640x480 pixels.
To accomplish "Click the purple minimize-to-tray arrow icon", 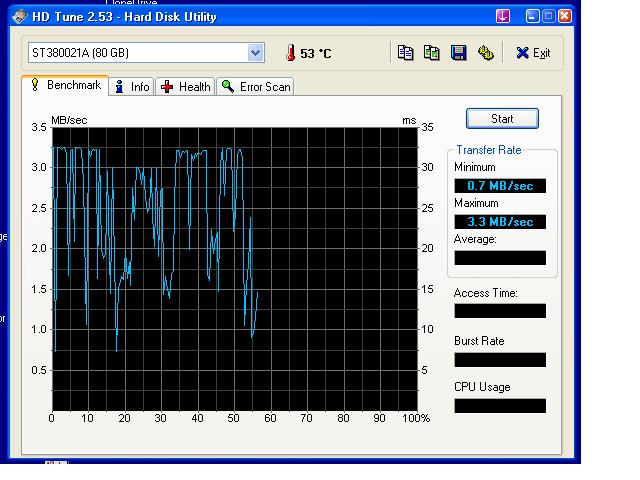I will point(503,16).
